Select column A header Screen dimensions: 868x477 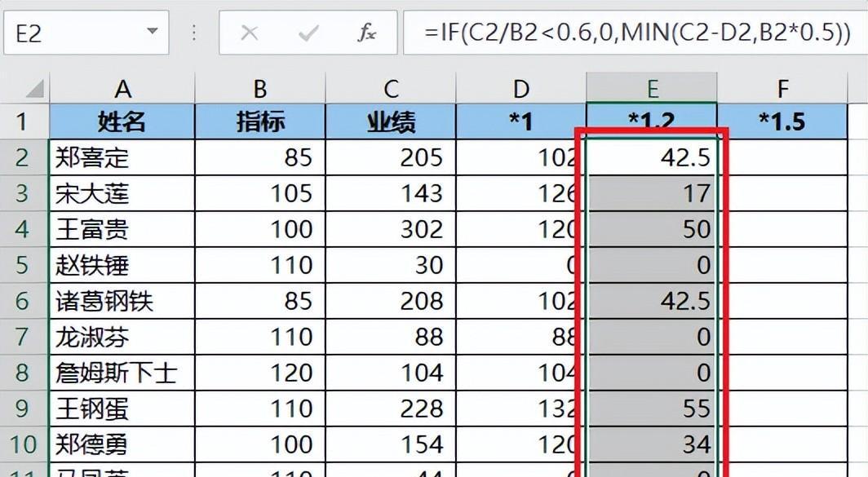(x=122, y=89)
